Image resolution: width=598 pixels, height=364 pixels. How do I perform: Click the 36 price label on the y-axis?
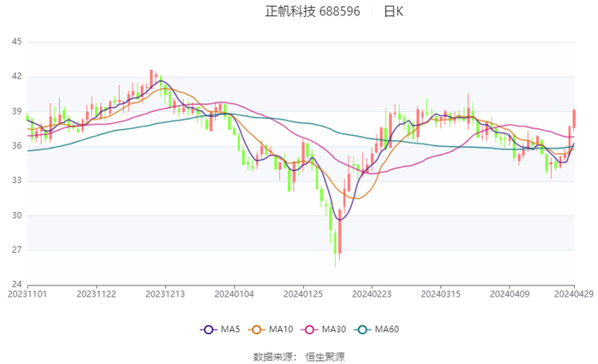coord(17,146)
